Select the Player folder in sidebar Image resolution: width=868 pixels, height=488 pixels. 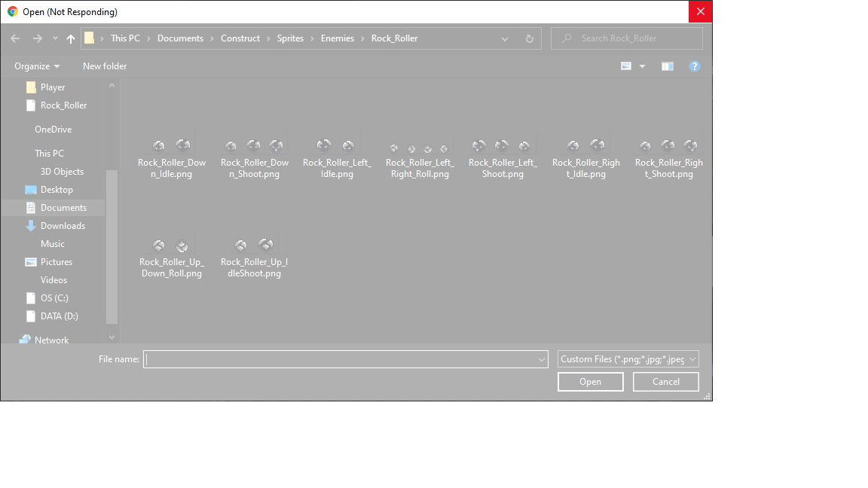click(53, 87)
